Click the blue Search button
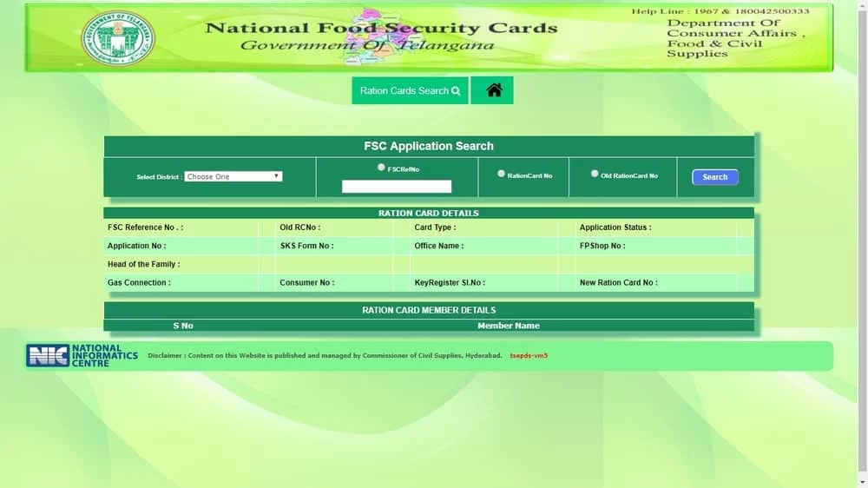Viewport: 868px width, 488px height. (x=714, y=176)
